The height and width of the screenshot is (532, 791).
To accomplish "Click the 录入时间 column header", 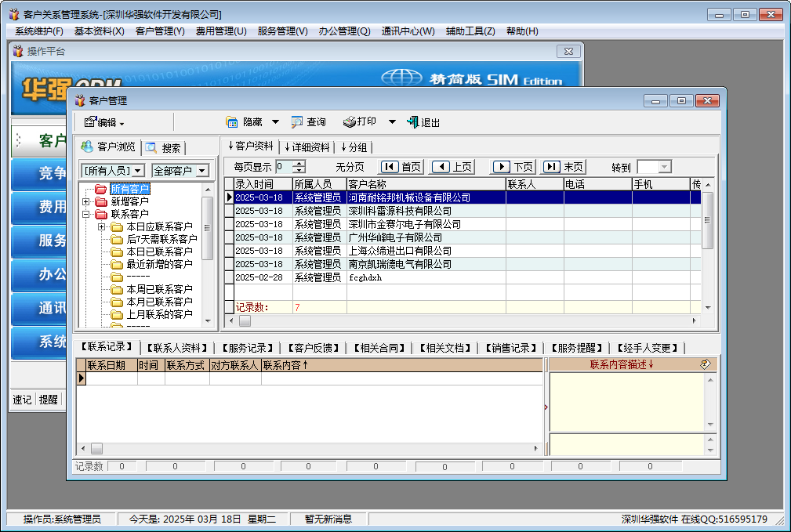I will [263, 184].
